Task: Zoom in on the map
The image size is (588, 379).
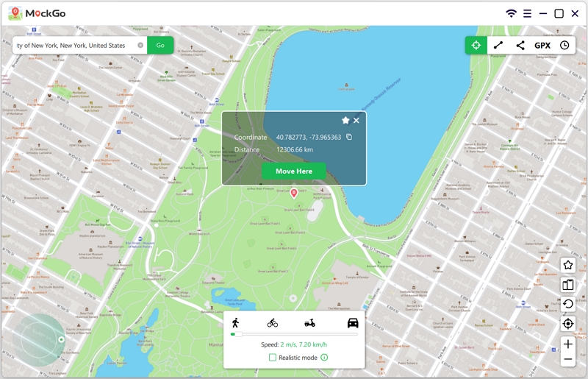Action: [x=567, y=344]
